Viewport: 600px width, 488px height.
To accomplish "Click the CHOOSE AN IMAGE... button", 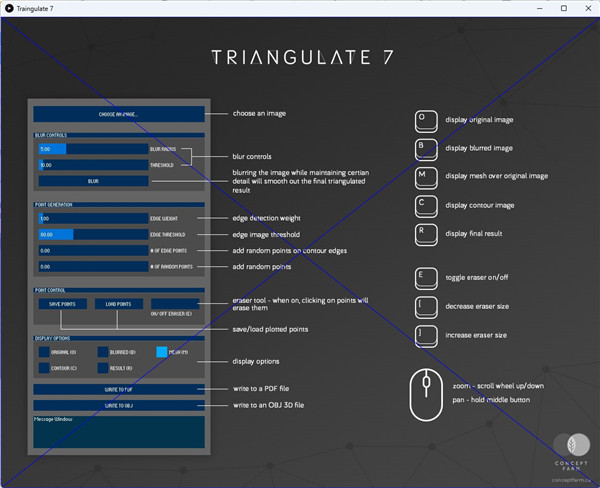I will click(119, 114).
